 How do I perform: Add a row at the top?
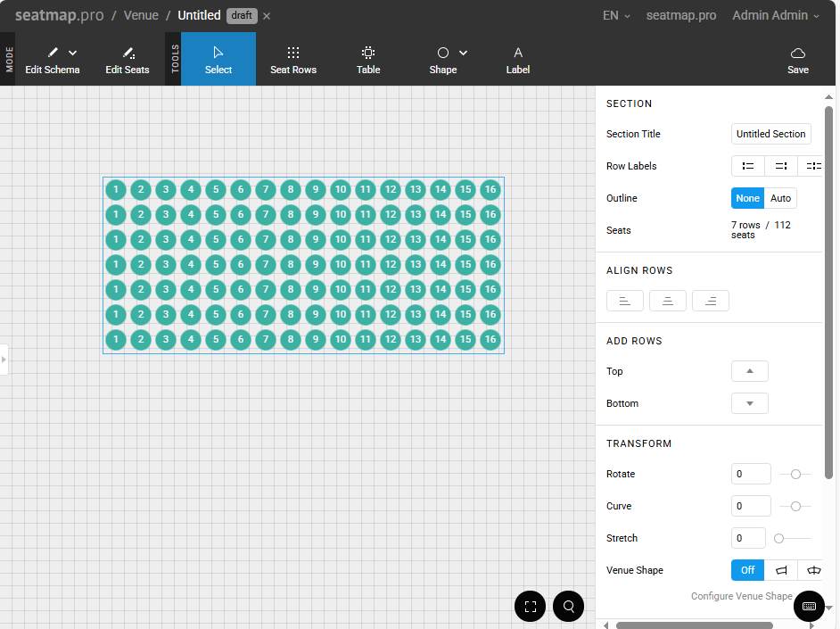tap(750, 371)
